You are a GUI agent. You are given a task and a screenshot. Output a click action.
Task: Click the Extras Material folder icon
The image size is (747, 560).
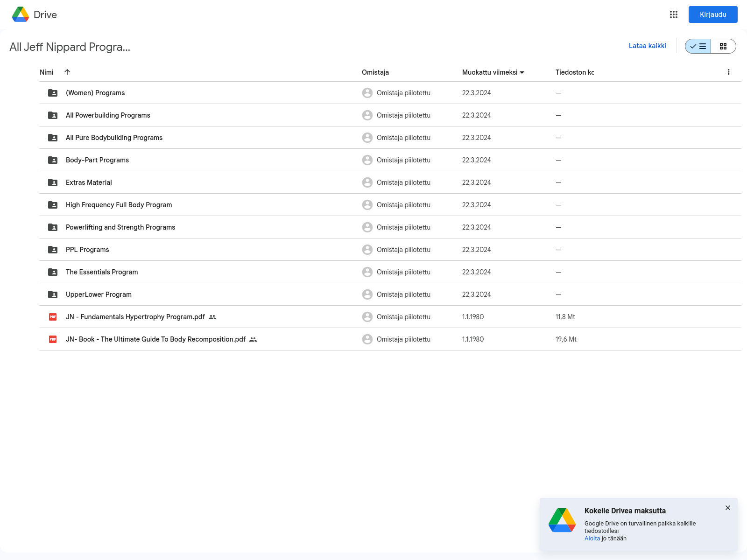(x=53, y=182)
